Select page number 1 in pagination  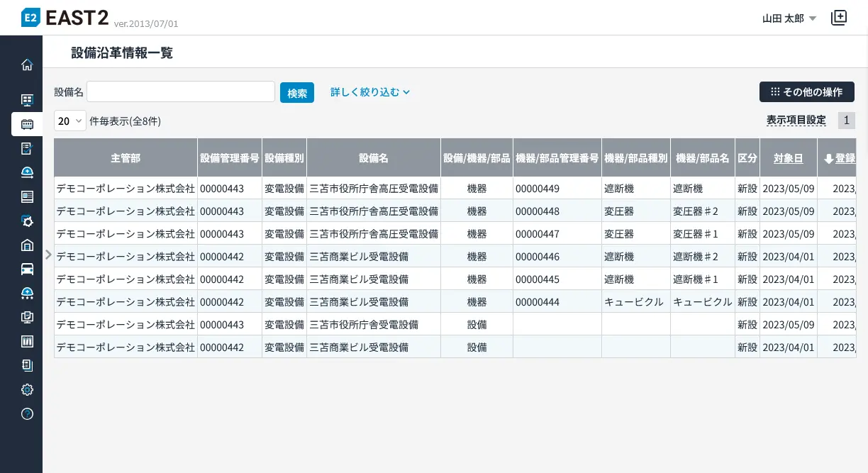pyautogui.click(x=846, y=121)
